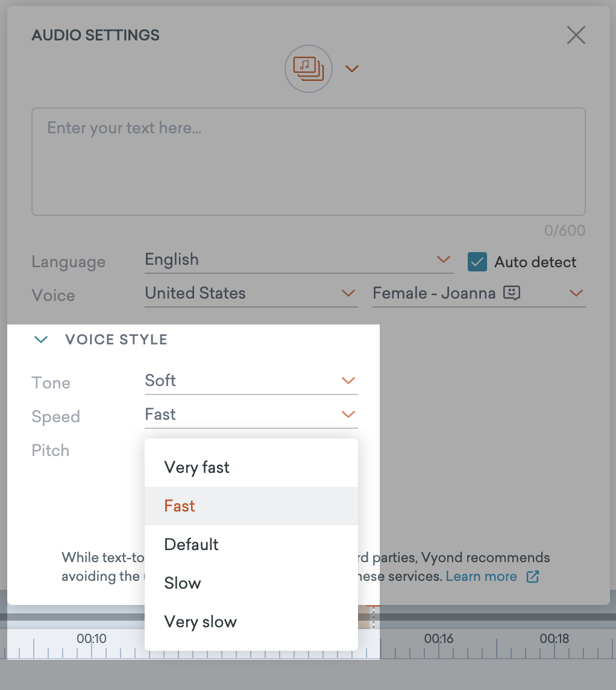Open the Female - Joanna voice dropdown

point(479,294)
